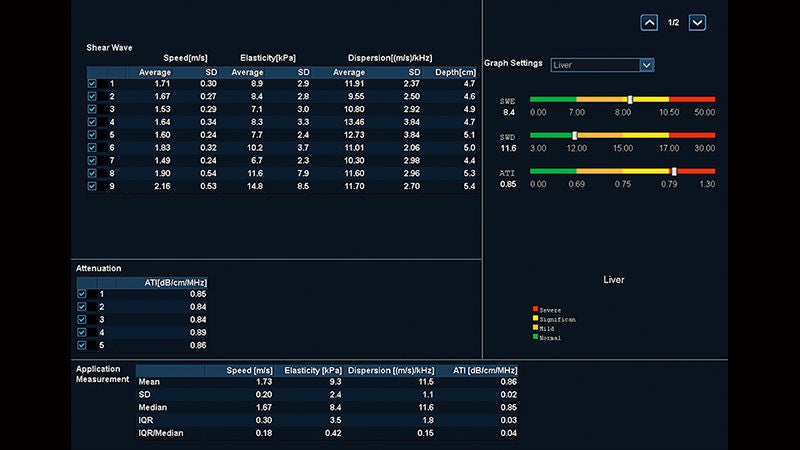The width and height of the screenshot is (800, 450).
Task: Click the SWE scale slider marker
Action: click(x=630, y=99)
